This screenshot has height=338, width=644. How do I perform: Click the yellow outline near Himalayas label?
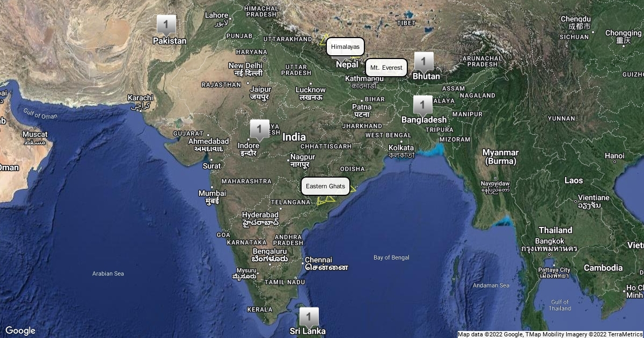pos(323,40)
